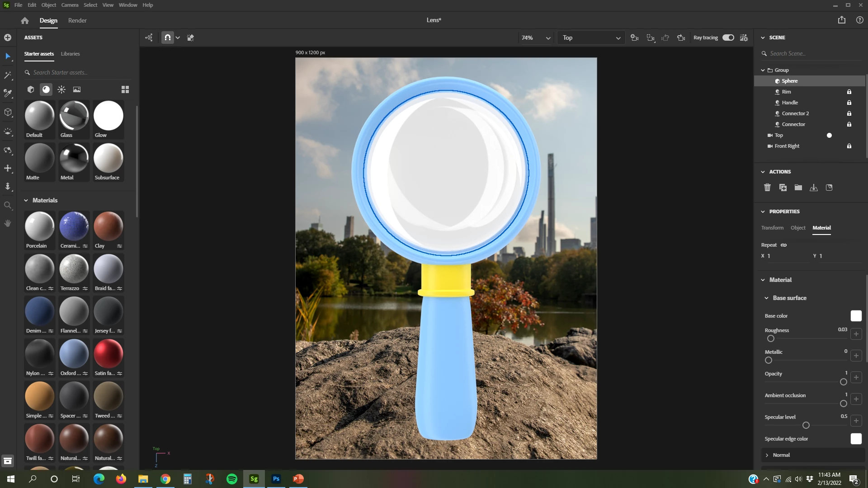Toggle Repeat link constraint icon
Screen dimensions: 868x488
783,245
